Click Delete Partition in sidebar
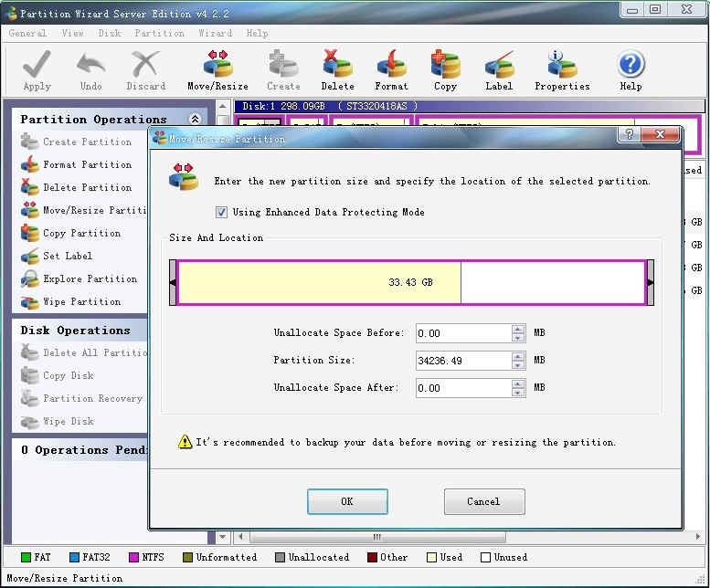The image size is (710, 588). (76, 187)
